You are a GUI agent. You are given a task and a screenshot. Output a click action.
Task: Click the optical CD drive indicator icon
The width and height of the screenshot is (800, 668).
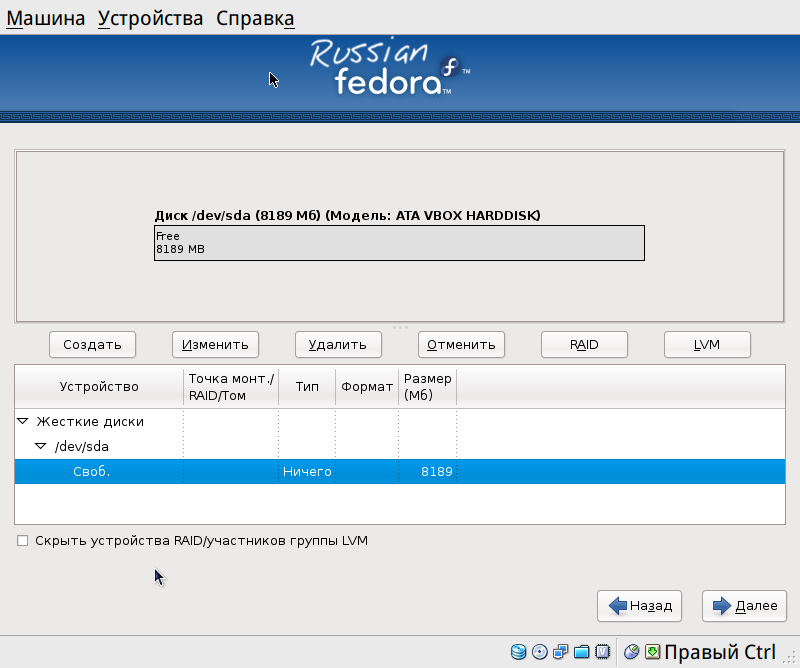pos(539,652)
